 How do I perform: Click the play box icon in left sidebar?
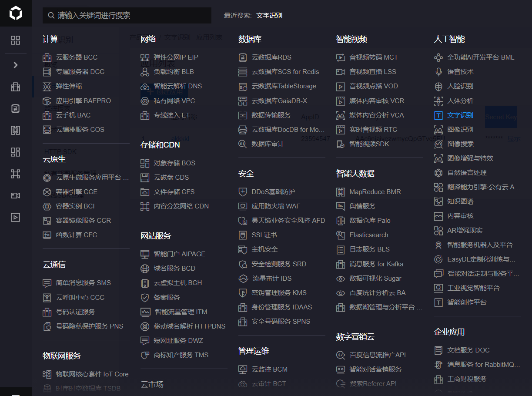16,217
